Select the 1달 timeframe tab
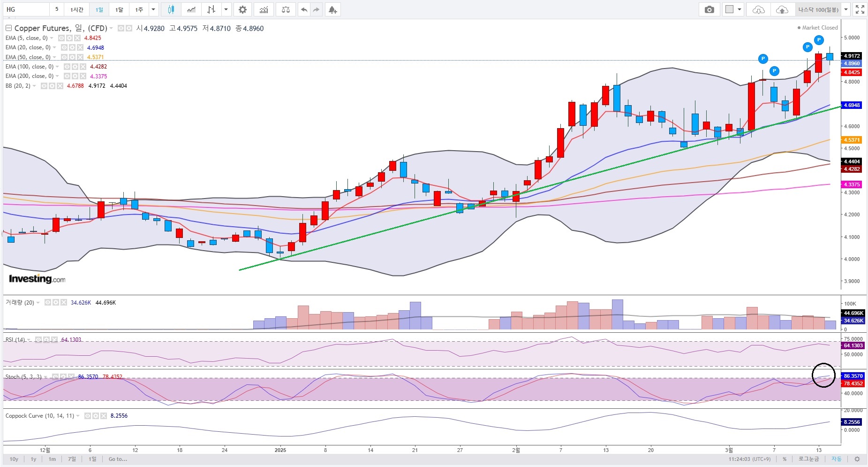 coord(119,9)
